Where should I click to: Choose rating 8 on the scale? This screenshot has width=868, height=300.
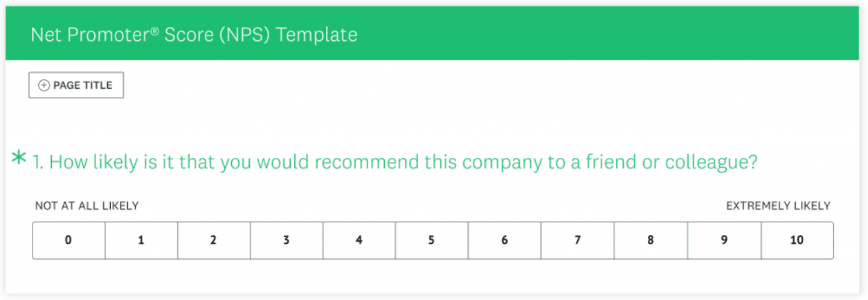(x=651, y=240)
